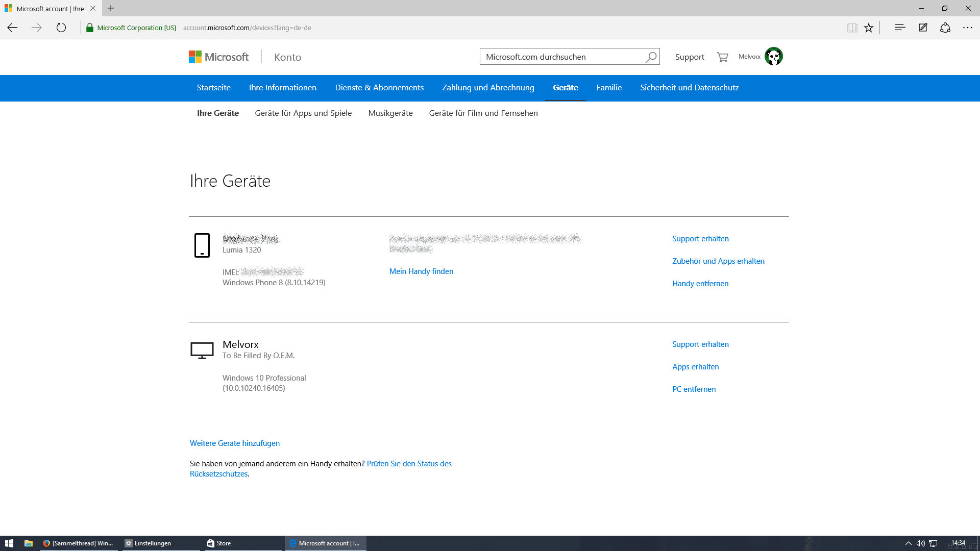
Task: Click Mein Handy finden link
Action: tap(421, 271)
